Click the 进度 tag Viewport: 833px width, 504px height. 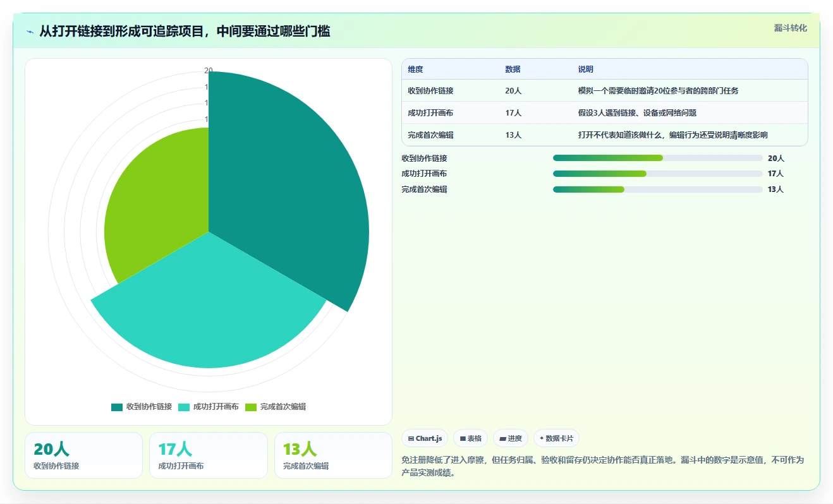[x=511, y=438]
